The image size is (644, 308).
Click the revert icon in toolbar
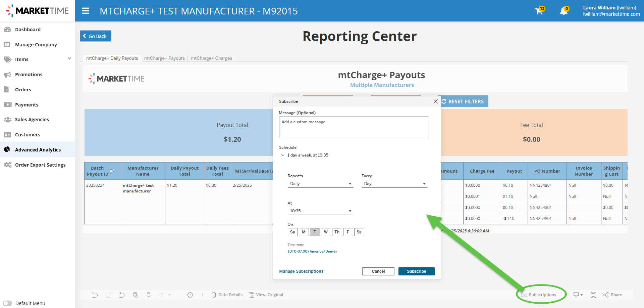coord(122,295)
